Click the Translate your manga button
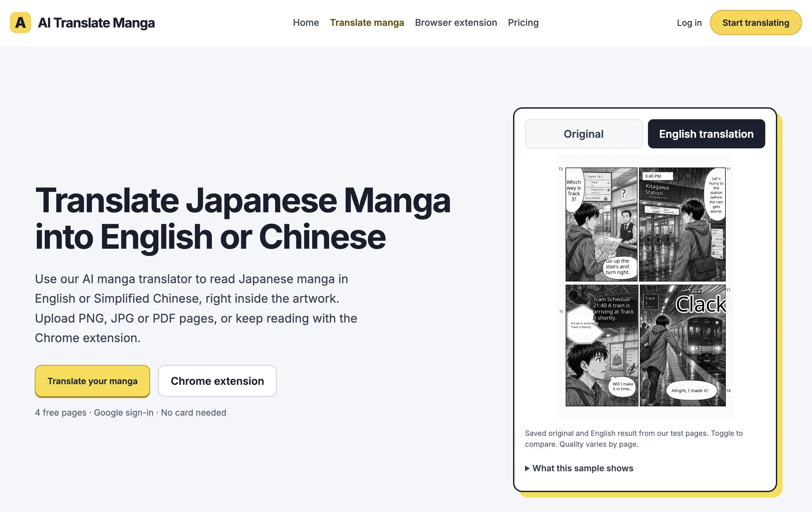Image resolution: width=812 pixels, height=512 pixels. point(92,381)
